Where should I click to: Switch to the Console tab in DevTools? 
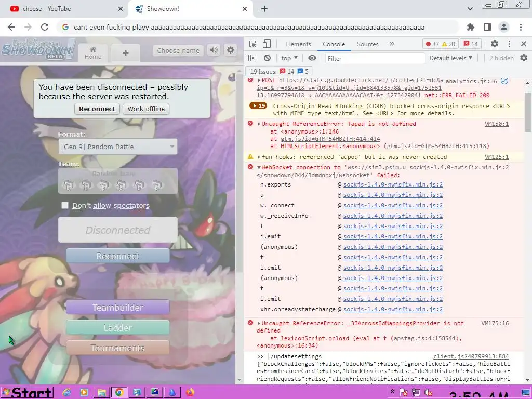[x=334, y=44]
